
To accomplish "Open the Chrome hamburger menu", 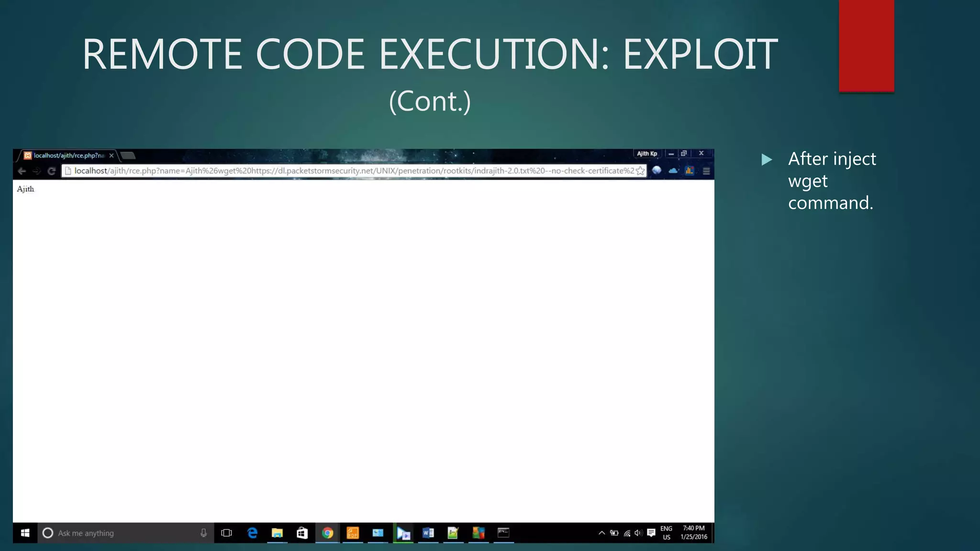I will [706, 171].
